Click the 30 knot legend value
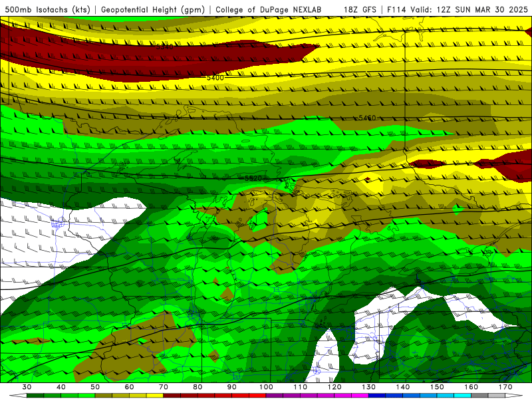532x399 pixels. [27, 387]
